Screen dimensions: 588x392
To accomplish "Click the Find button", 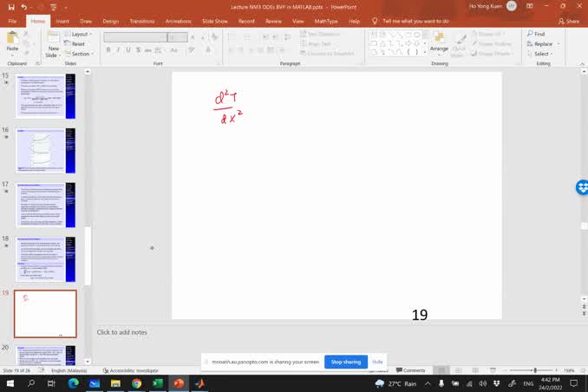I will 536,34.
